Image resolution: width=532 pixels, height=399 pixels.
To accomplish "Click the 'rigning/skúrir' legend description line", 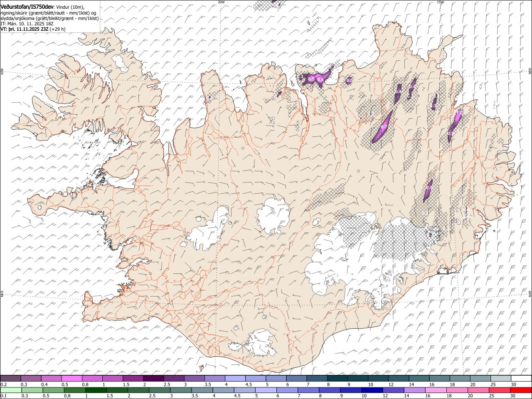I will 49,13.
